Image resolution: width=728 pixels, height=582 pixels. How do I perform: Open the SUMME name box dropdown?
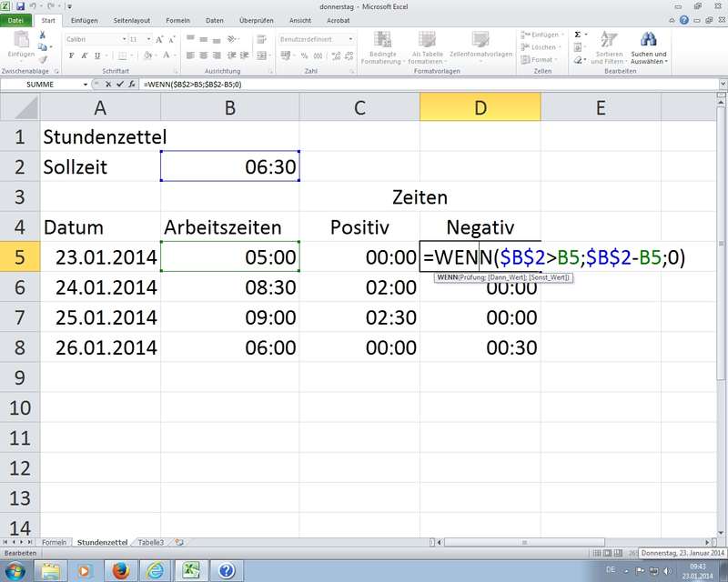tap(86, 84)
